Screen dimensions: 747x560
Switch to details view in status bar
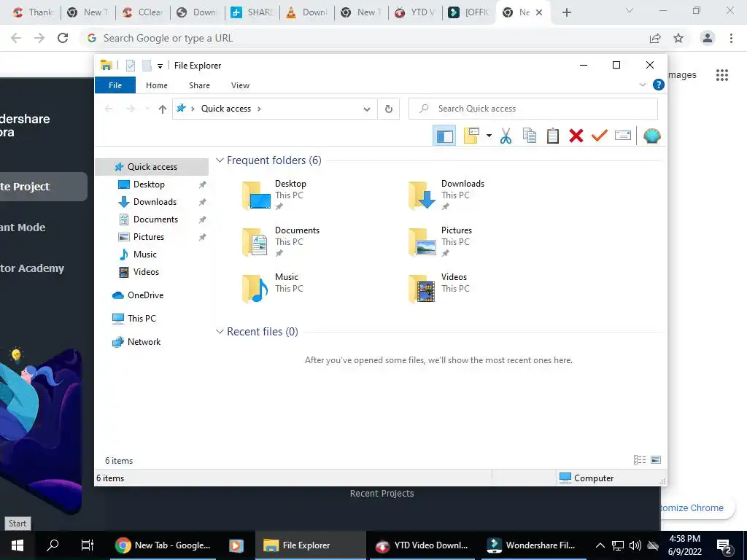tap(639, 460)
